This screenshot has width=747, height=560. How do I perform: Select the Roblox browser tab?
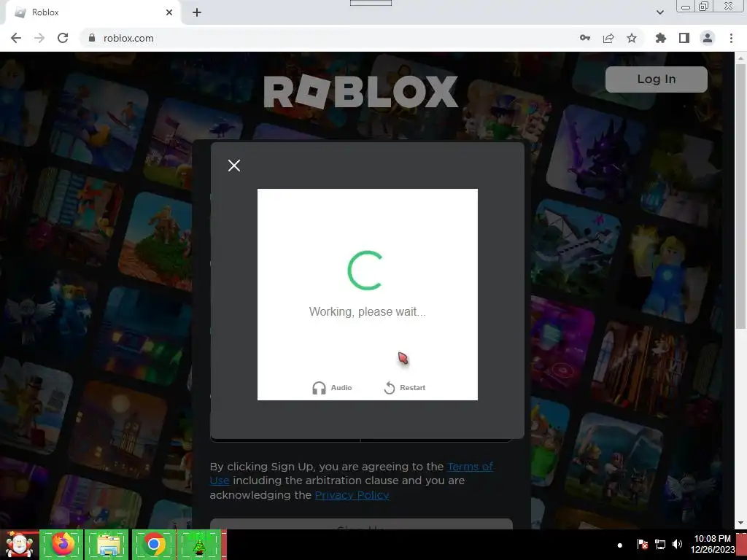click(93, 12)
